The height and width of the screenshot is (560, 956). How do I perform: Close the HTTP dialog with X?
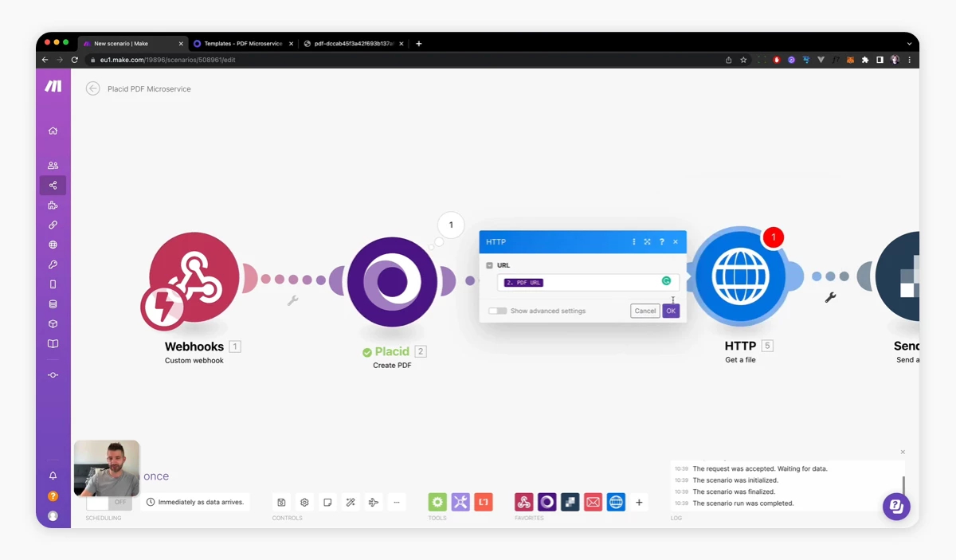point(676,242)
